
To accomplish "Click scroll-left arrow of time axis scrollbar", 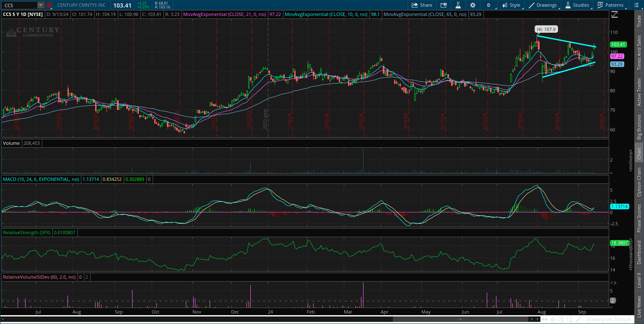I will [532, 319].
